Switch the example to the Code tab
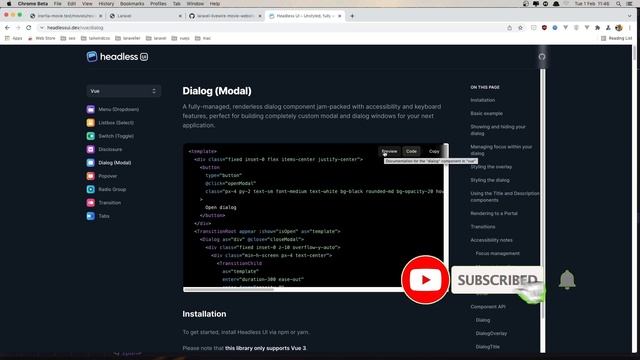The width and height of the screenshot is (640, 360). point(411,151)
